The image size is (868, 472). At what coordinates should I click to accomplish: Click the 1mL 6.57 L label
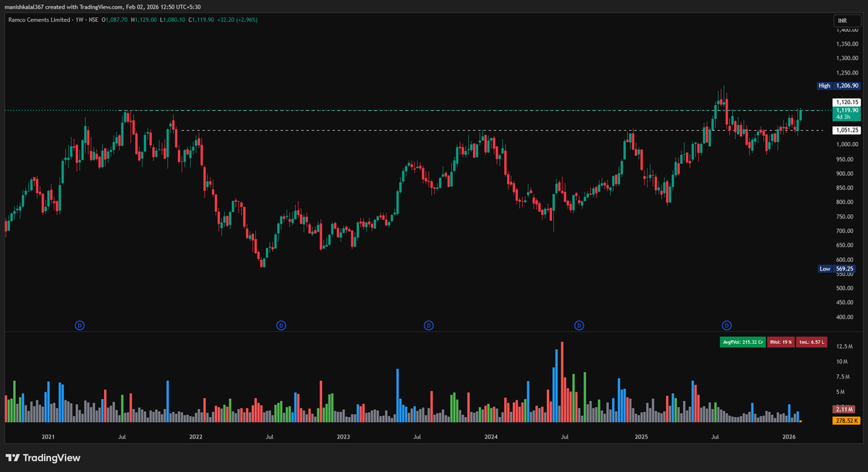(x=812, y=342)
